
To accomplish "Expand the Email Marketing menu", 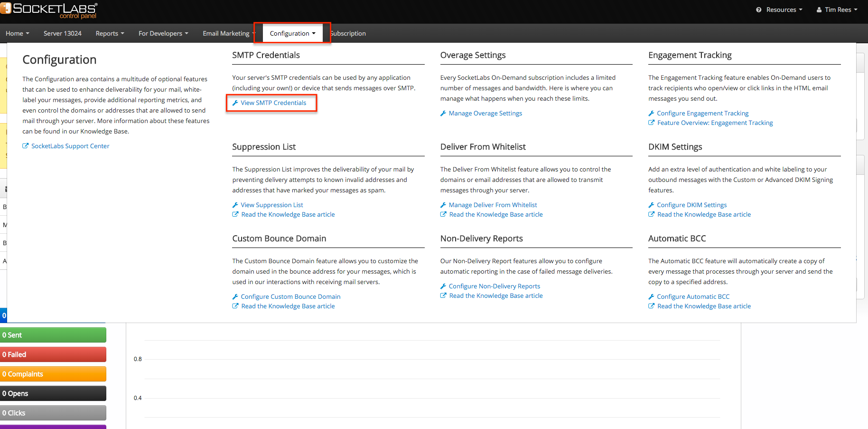I will pyautogui.click(x=228, y=33).
